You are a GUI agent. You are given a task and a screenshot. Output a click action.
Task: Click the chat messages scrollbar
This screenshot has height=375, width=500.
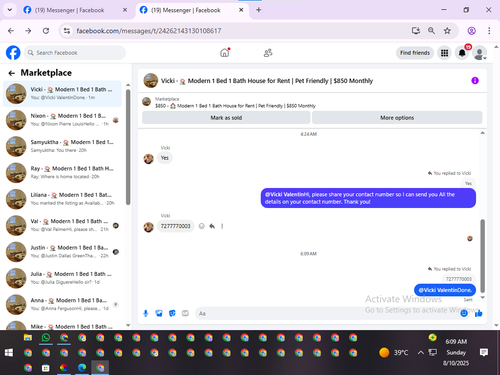(482, 256)
